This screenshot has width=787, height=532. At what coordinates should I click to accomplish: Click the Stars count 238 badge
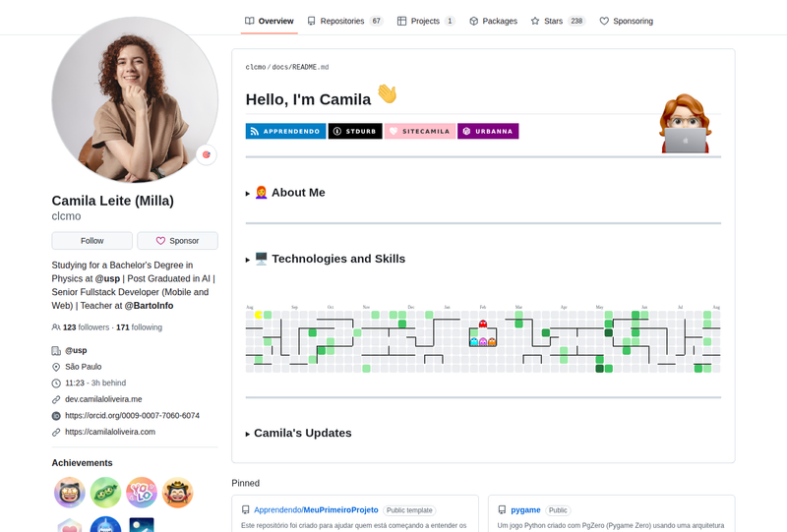click(576, 21)
